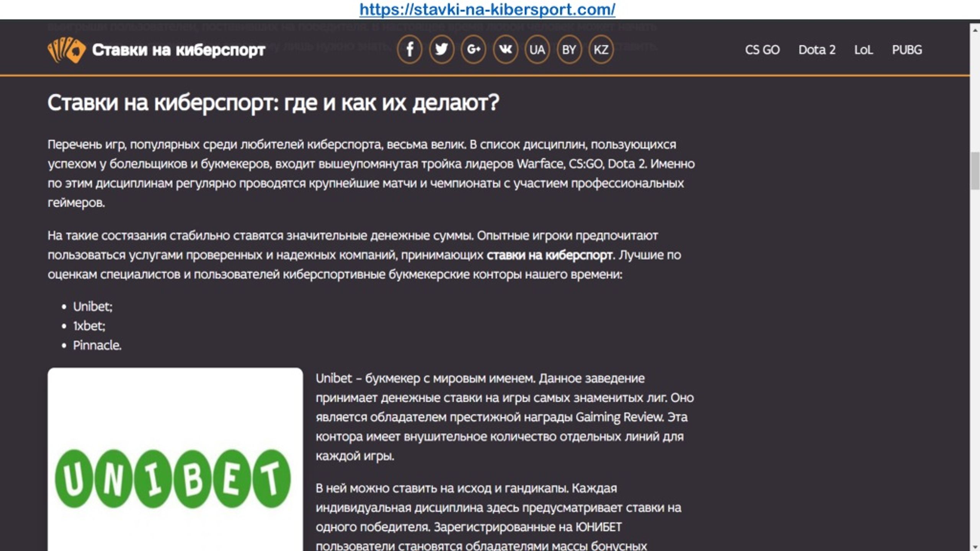Click the '1xbet;' list item
This screenshot has width=980, height=551.
tap(89, 326)
